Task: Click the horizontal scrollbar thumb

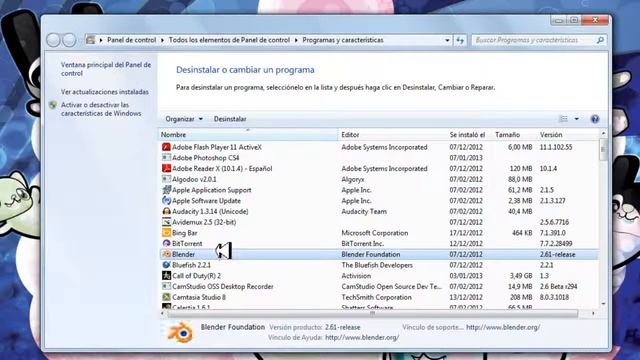Action: (x=372, y=313)
